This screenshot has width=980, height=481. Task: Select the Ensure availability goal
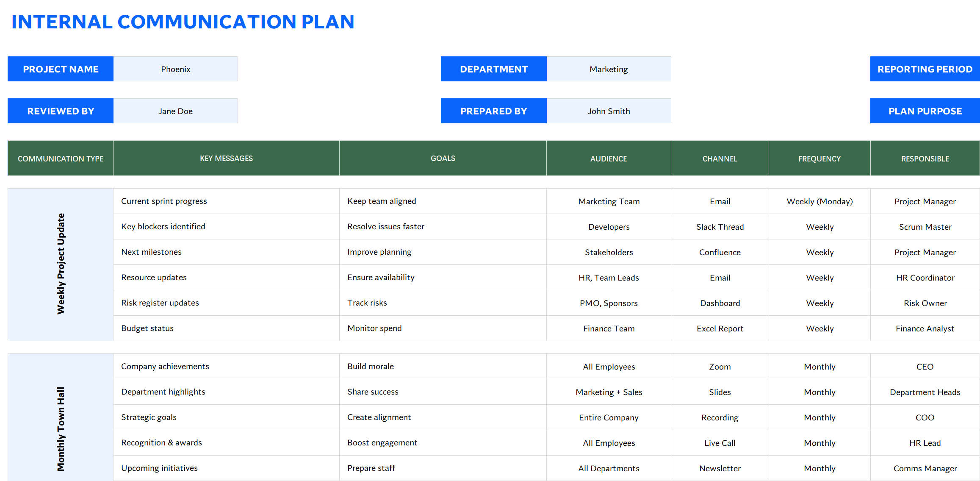pyautogui.click(x=443, y=278)
